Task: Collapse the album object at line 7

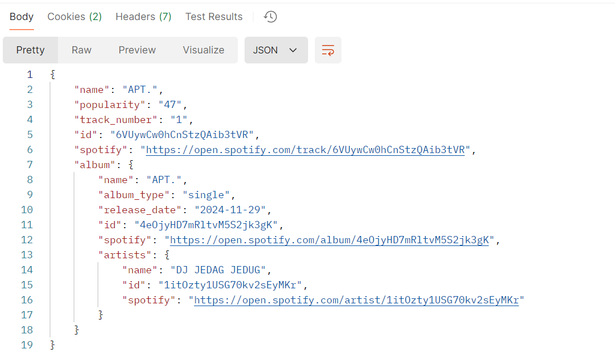Action: point(131,165)
